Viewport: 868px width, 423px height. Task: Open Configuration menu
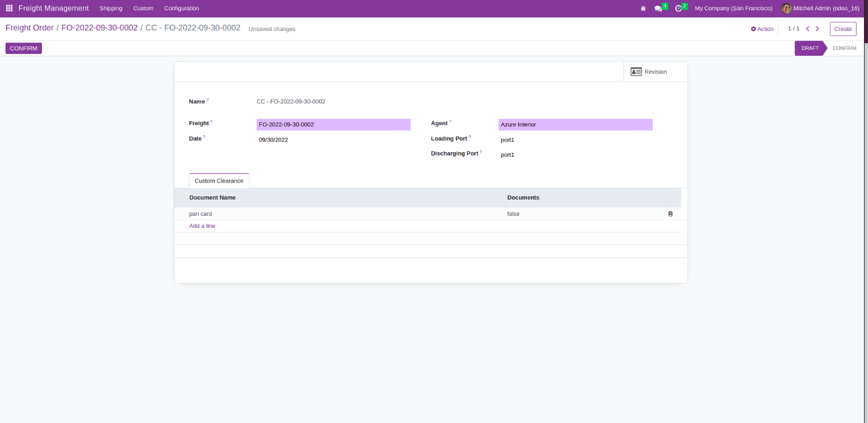click(181, 9)
